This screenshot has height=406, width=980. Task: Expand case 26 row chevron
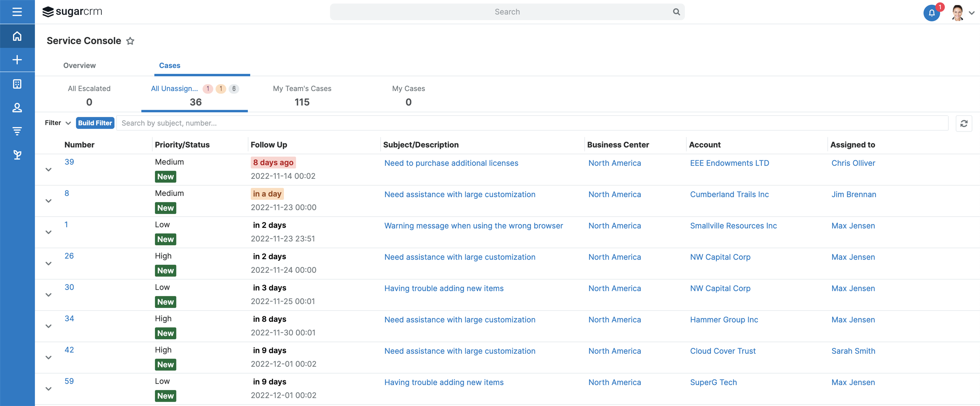48,264
